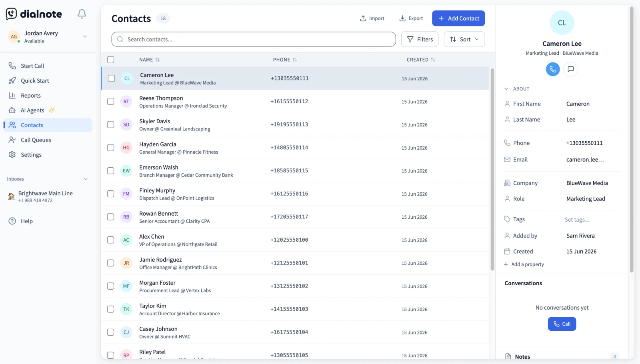
Task: Click Hayden Garcia's HG avatar
Action: (126, 148)
